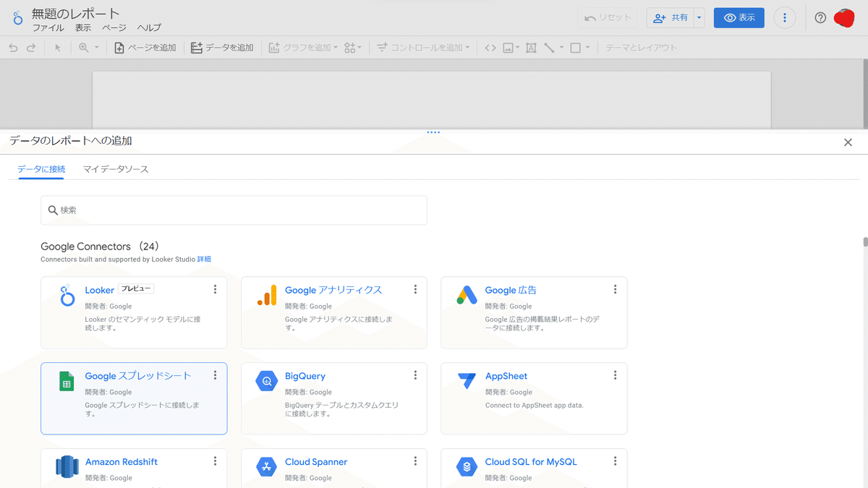Open the zoom magnifier tool
This screenshot has width=868, height=488.
click(x=84, y=48)
